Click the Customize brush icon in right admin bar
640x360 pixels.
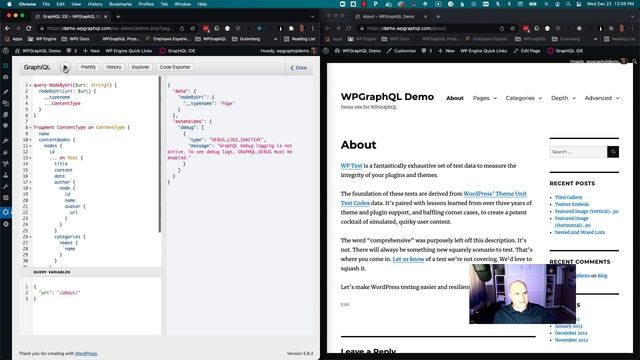pyautogui.click(x=389, y=51)
